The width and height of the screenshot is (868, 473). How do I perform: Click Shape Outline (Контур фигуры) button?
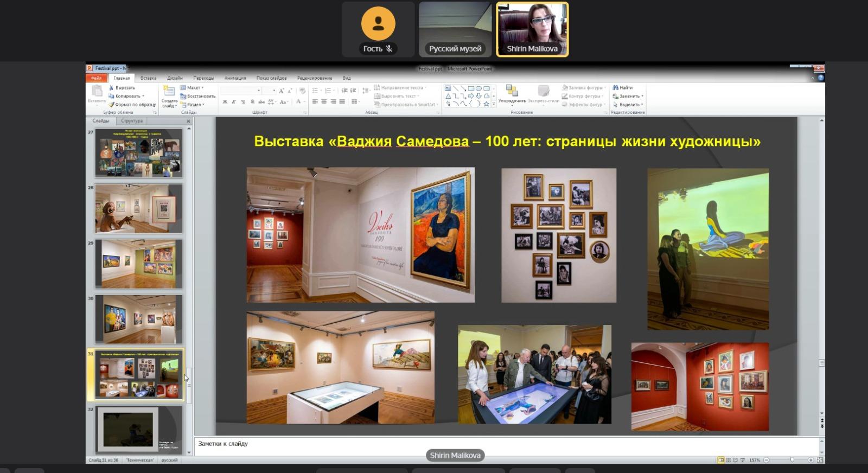click(x=582, y=96)
